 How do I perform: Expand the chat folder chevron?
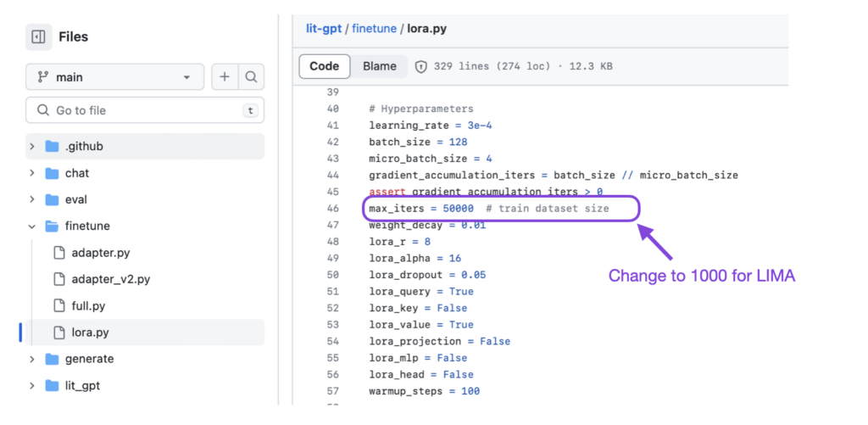click(x=32, y=173)
